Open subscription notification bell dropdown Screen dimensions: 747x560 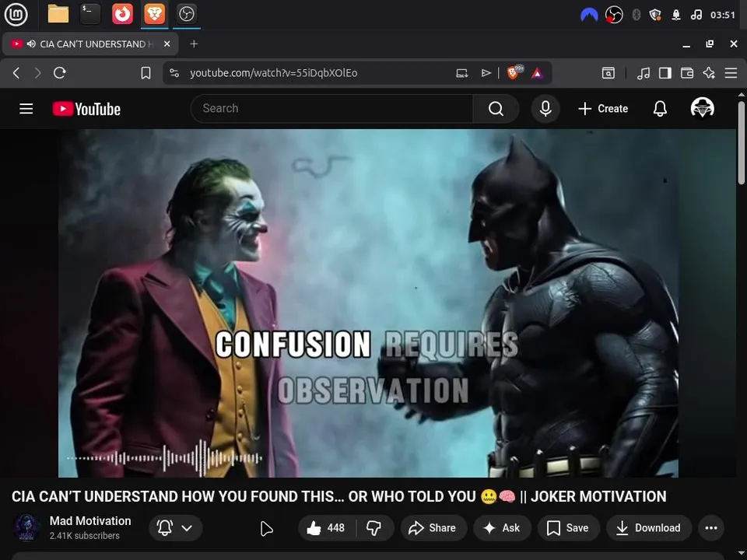[x=175, y=527]
